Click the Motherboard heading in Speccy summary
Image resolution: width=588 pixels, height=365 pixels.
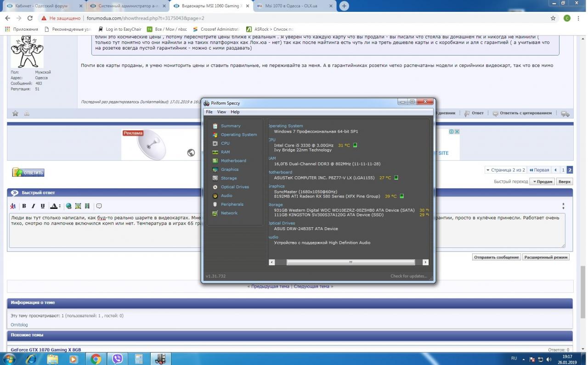point(280,172)
